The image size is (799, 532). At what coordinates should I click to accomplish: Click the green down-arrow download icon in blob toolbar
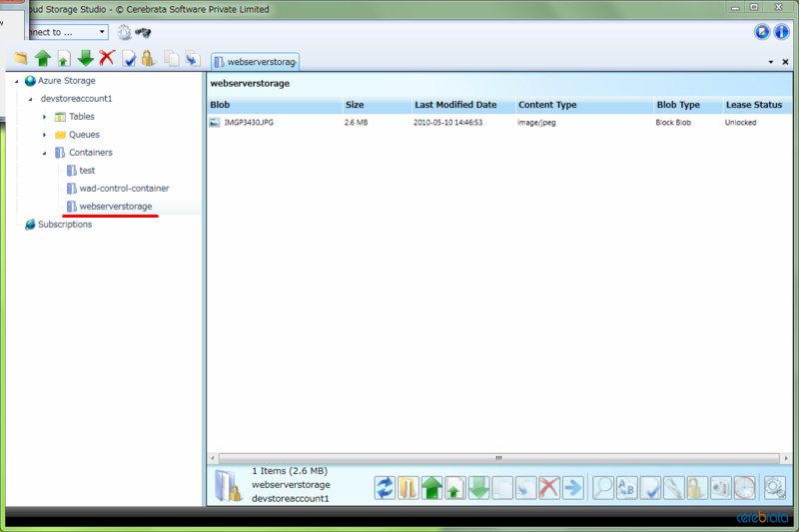pos(478,488)
